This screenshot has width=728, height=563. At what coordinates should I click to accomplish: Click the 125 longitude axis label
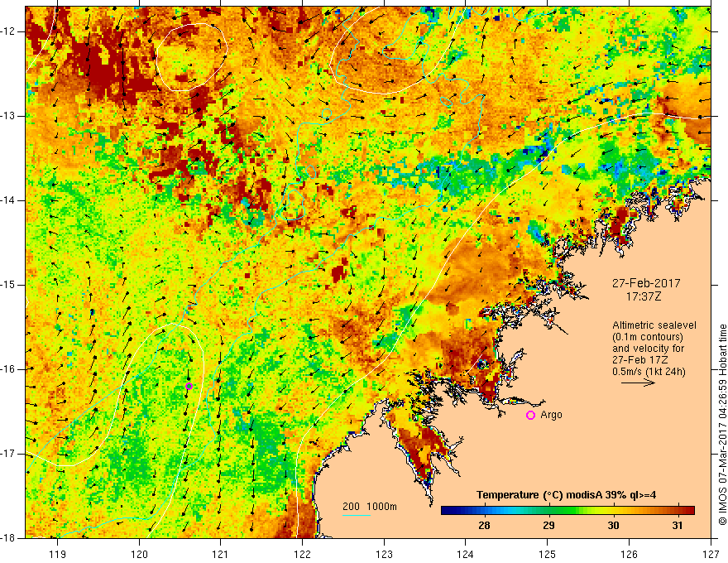point(548,554)
